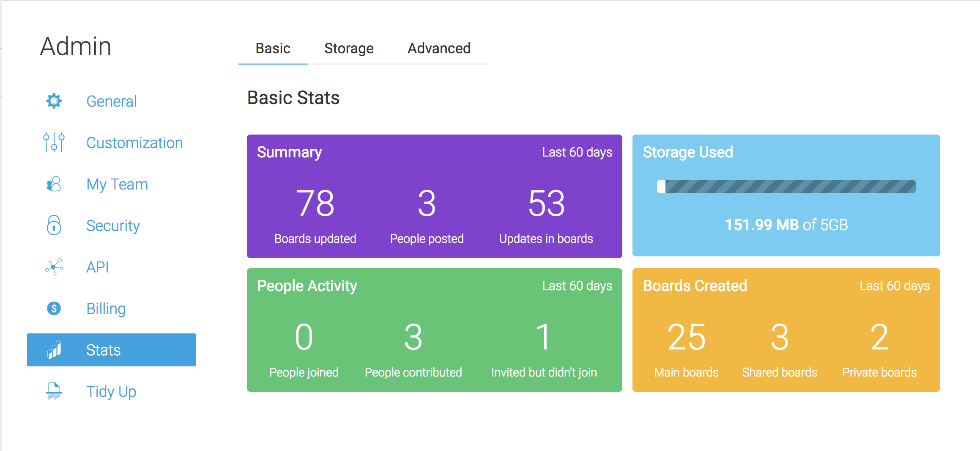Switch to the Basic tab

273,49
